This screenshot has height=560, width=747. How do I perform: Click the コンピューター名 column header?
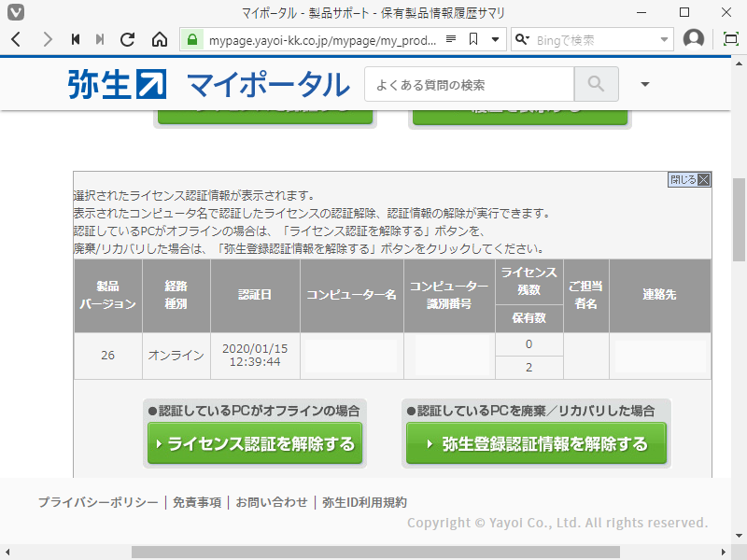click(x=352, y=295)
